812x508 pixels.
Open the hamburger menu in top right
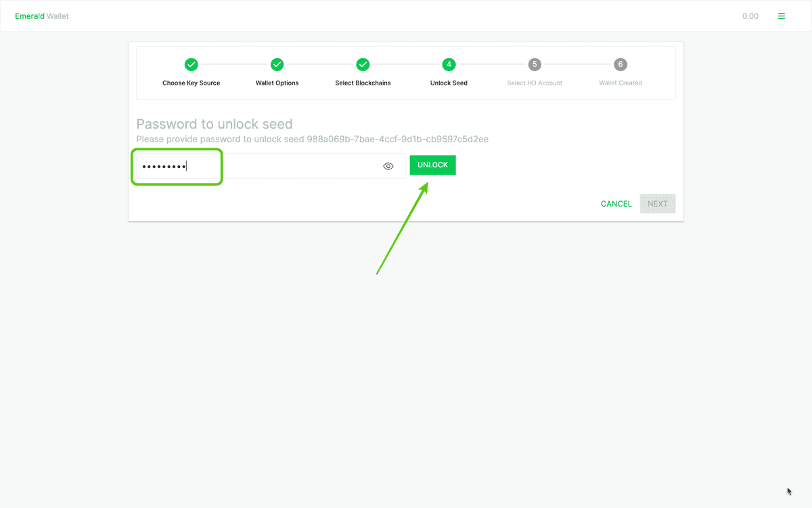pyautogui.click(x=782, y=16)
